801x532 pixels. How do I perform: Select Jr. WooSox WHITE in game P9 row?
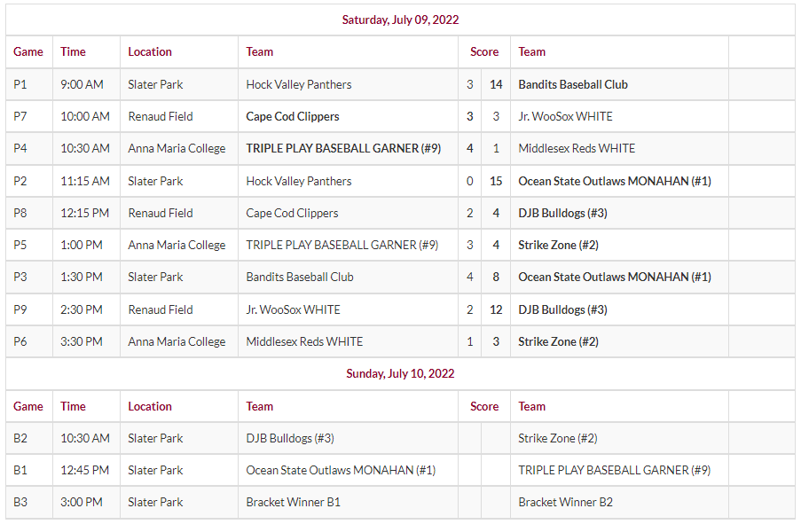point(293,309)
